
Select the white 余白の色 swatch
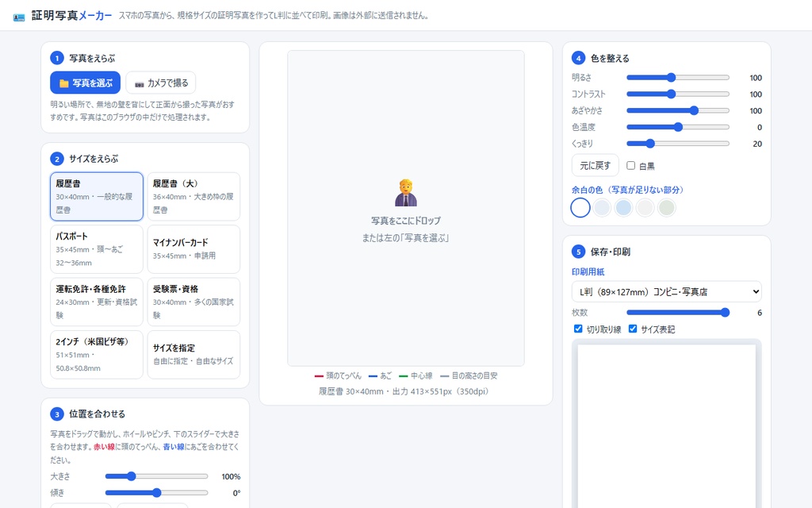tap(580, 208)
